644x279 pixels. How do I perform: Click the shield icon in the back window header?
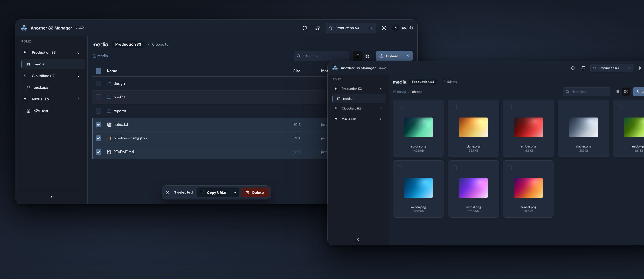(305, 28)
